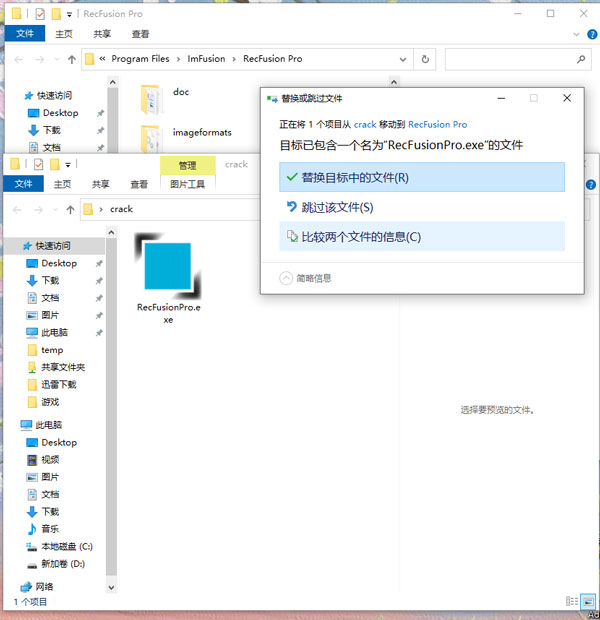Image resolution: width=600 pixels, height=620 pixels.
Task: Click Program Files in the address breadcrumb
Action: [x=140, y=59]
